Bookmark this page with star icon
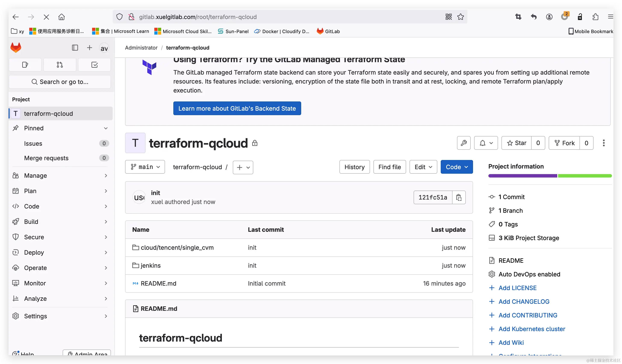 pyautogui.click(x=461, y=17)
